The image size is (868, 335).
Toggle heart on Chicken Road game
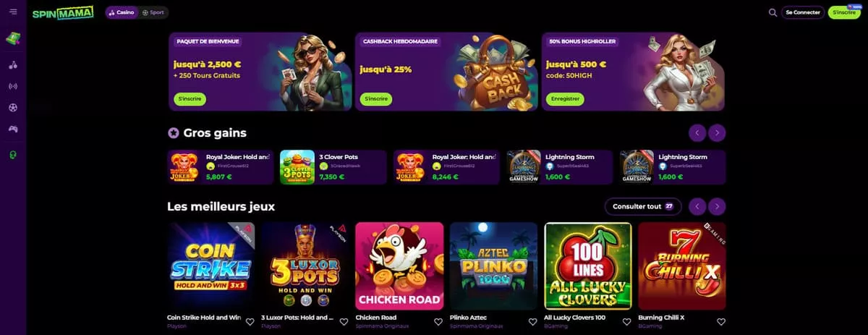coord(438,322)
